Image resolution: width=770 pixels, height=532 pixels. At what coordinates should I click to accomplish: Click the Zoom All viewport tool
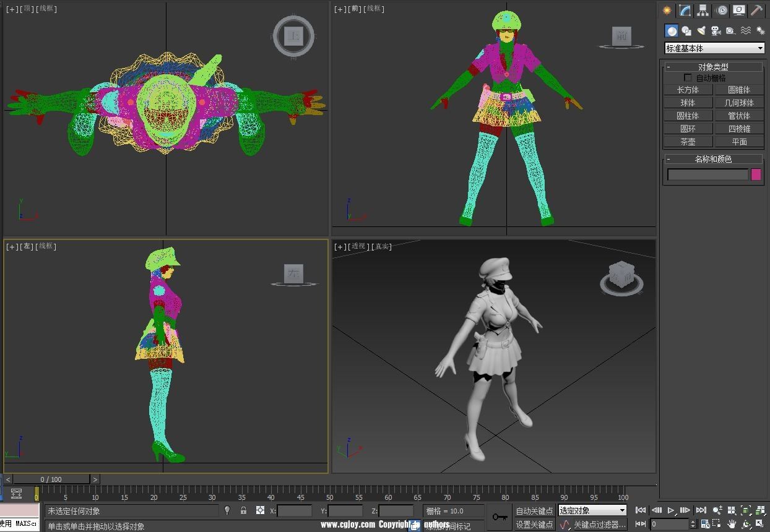[x=732, y=510]
